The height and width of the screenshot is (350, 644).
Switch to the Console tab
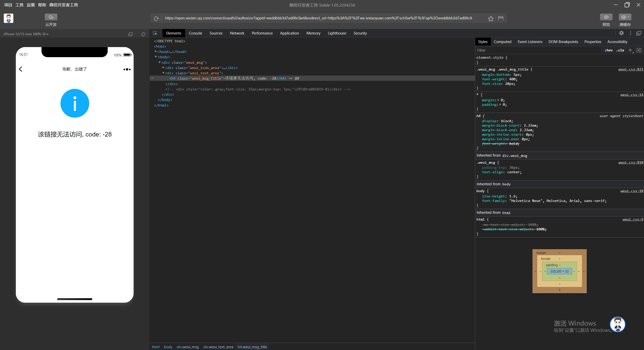coord(195,33)
